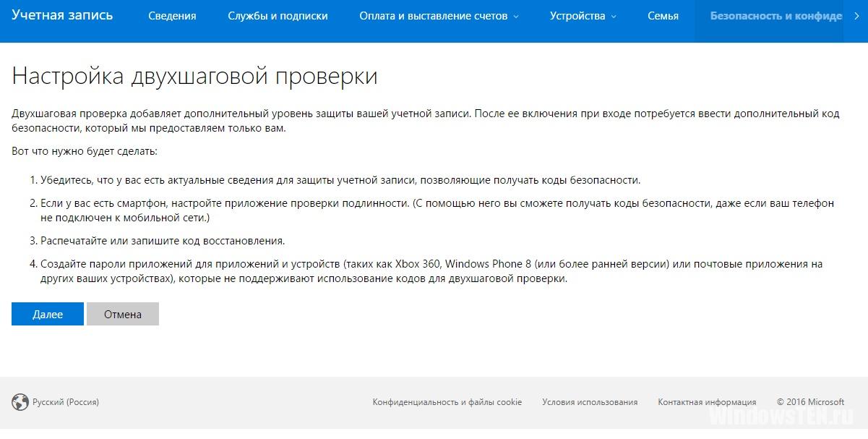Screen dimensions: 868x439
Task: Open the Контактная информация footer link
Action: tap(707, 402)
